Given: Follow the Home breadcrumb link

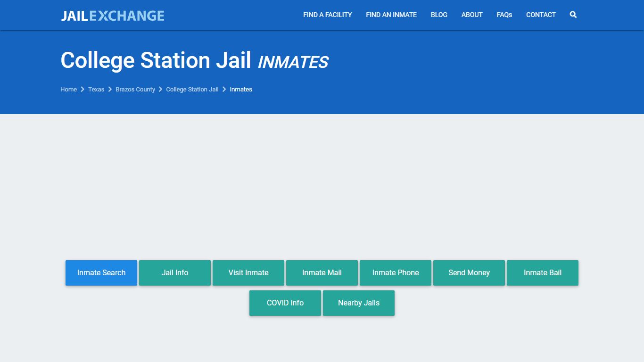Looking at the screenshot, I should coord(68,89).
